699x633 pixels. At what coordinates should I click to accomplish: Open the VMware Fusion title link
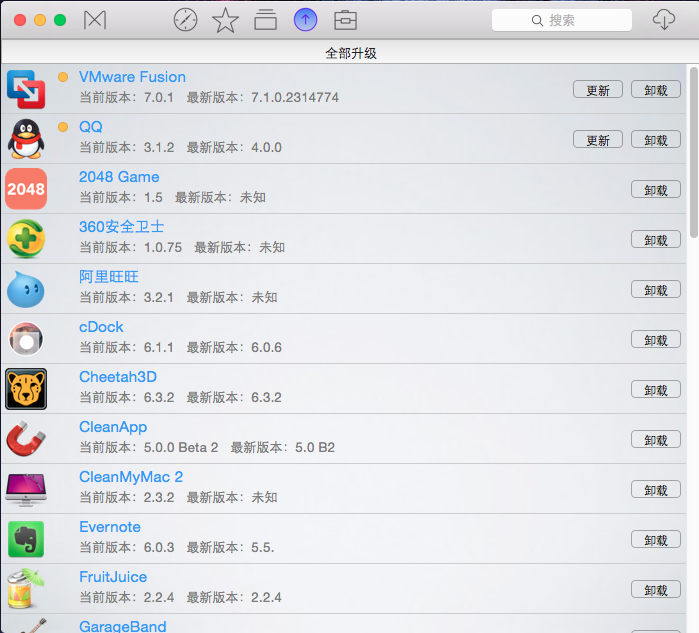[x=132, y=77]
